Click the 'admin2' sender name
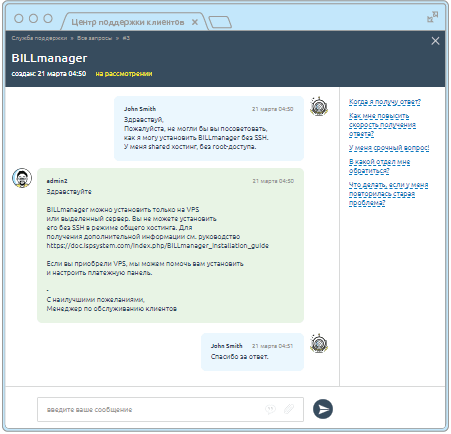Image resolution: width=451 pixels, height=434 pixels. 57,181
